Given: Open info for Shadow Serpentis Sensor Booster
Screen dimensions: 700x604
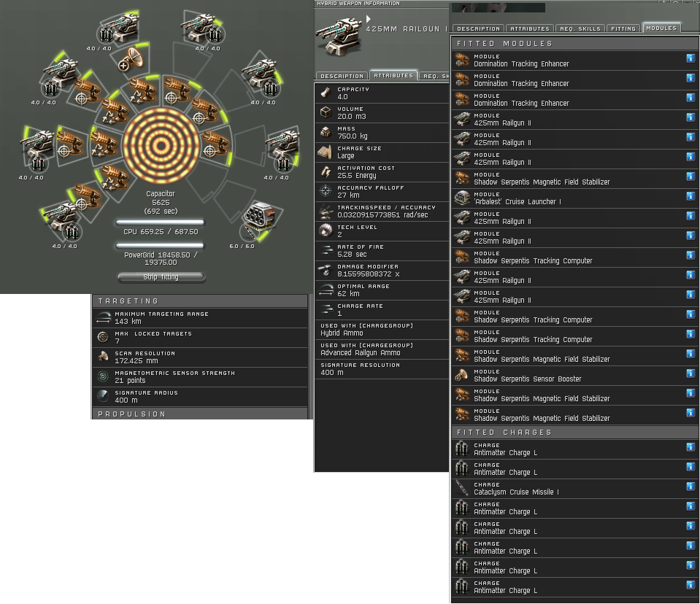Looking at the screenshot, I should (x=691, y=373).
